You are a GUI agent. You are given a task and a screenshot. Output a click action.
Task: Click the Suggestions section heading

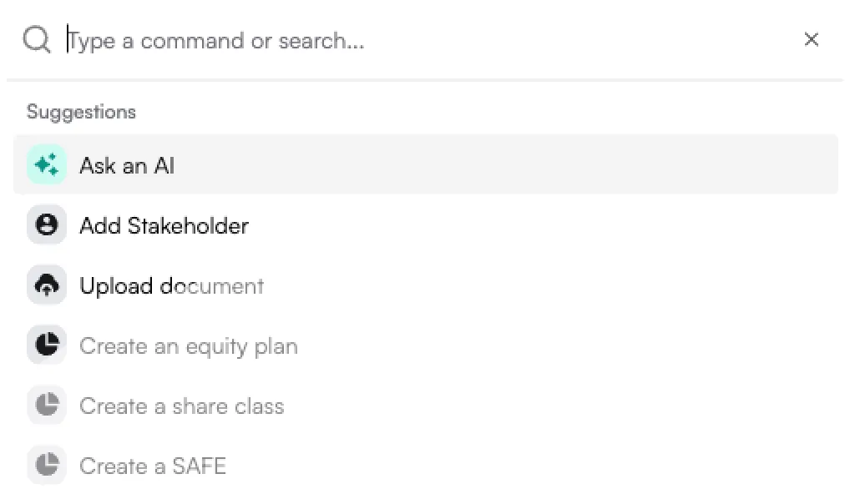81,112
